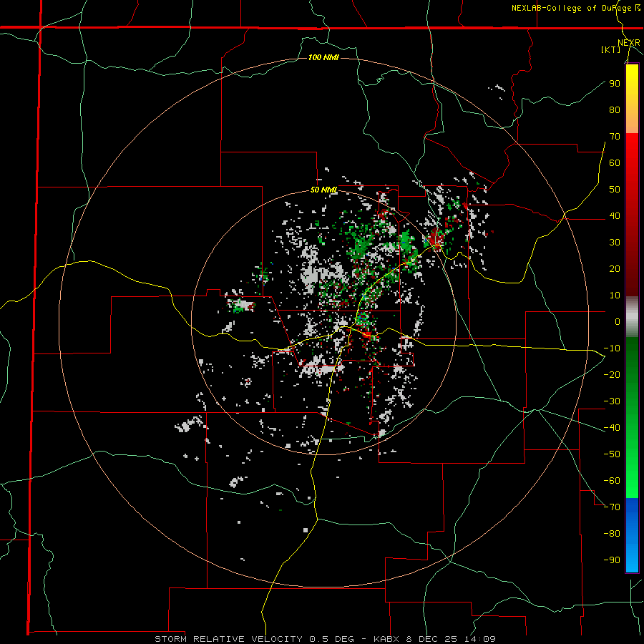Click the 50 NMI range ring label
The image size is (644, 644).
(323, 190)
